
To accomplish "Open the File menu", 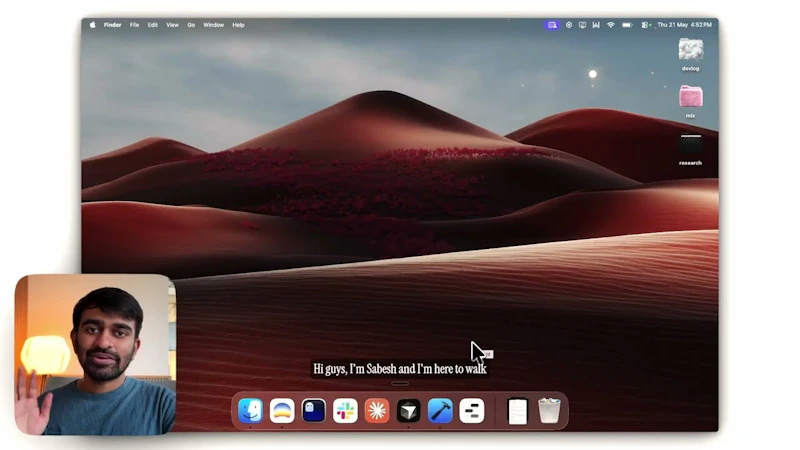I will [134, 24].
